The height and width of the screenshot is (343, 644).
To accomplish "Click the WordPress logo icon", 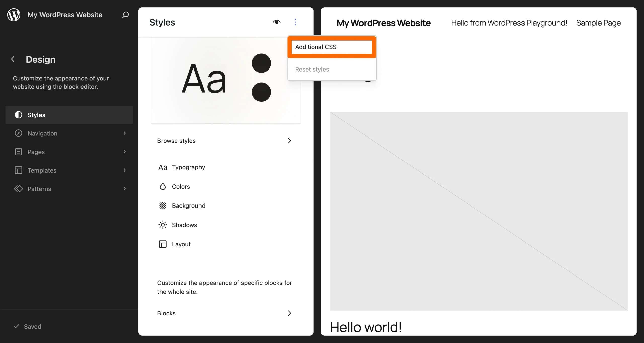I will (14, 15).
